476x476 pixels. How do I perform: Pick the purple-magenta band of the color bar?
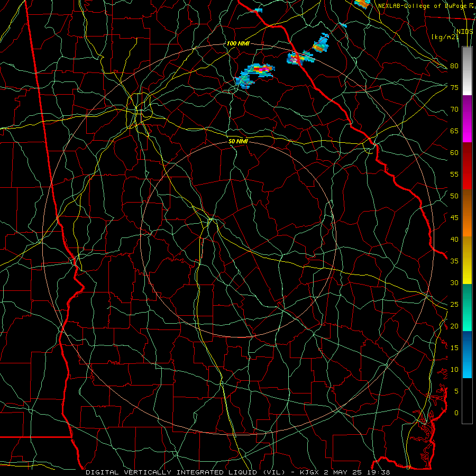pos(467,118)
